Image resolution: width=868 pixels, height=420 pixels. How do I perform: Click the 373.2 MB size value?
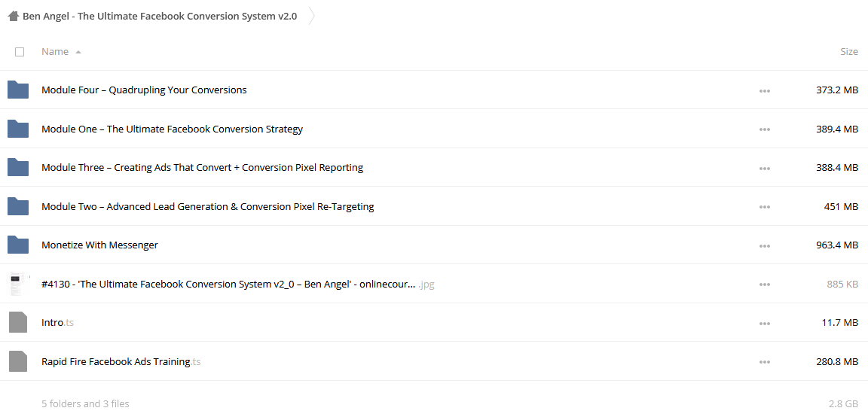click(837, 90)
